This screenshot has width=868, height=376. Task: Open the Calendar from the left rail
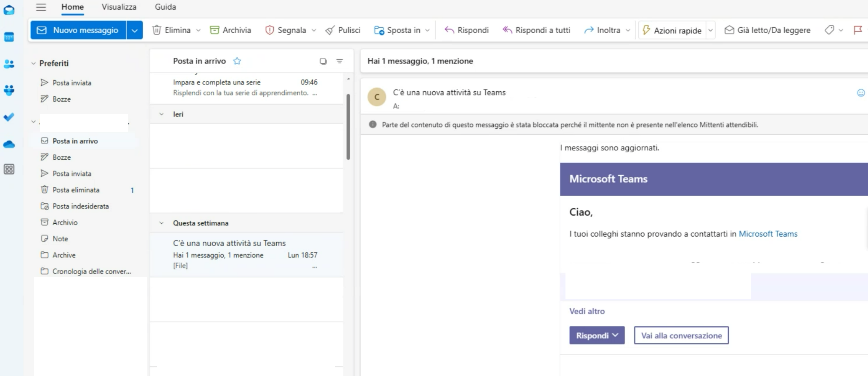click(x=9, y=37)
